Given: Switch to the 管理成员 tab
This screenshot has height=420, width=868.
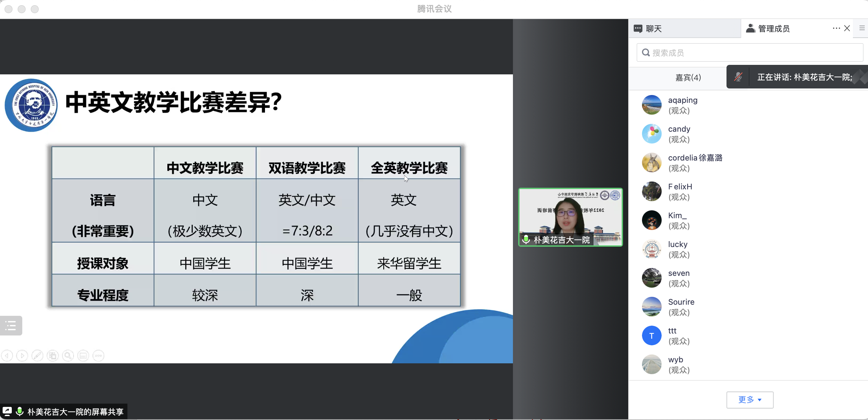Looking at the screenshot, I should click(x=797, y=28).
